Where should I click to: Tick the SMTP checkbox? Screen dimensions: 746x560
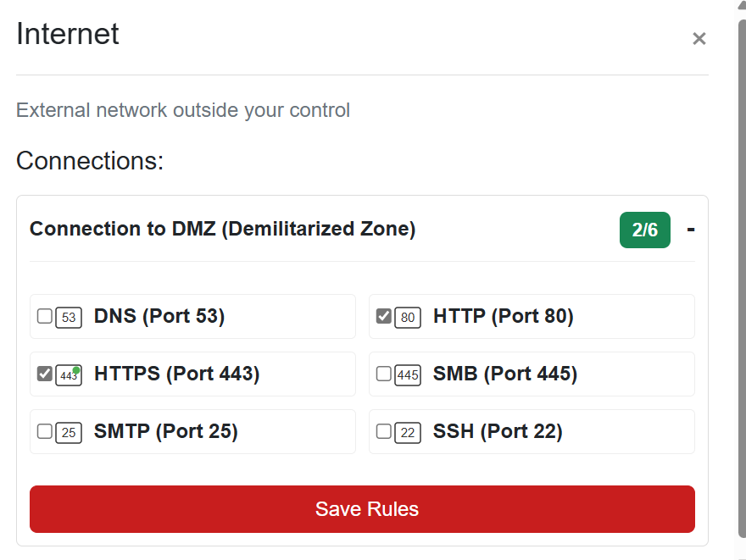[x=45, y=431]
